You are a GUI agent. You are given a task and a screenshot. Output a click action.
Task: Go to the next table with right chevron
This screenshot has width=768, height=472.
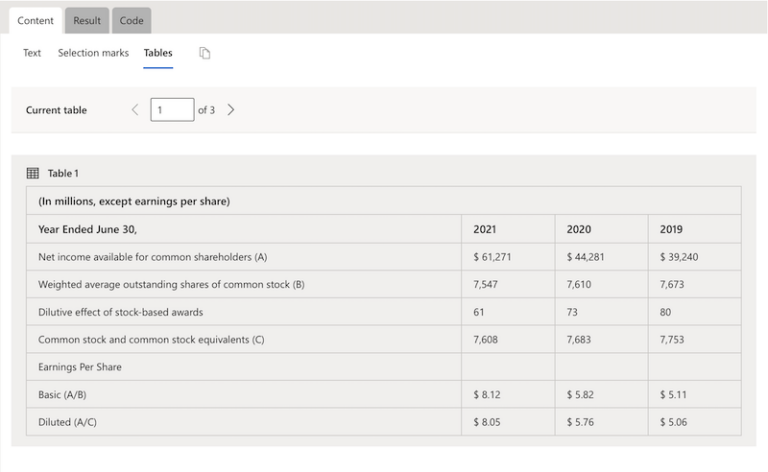pyautogui.click(x=231, y=110)
